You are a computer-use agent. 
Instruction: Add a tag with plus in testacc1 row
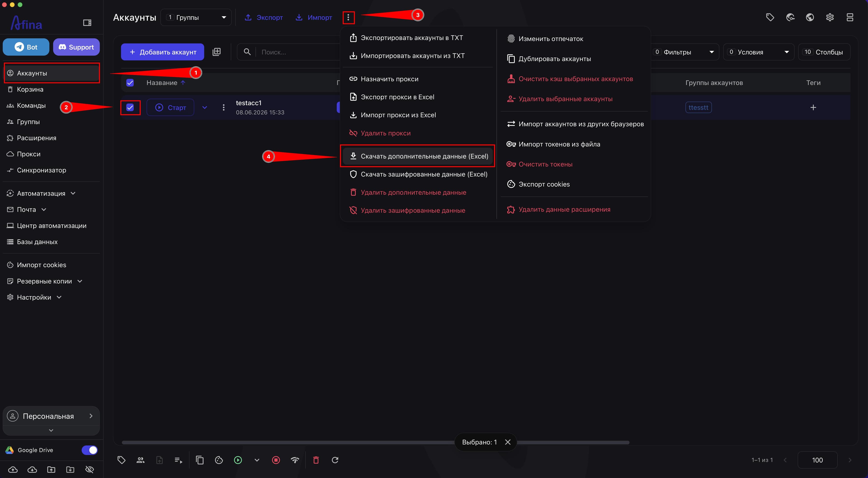[813, 108]
